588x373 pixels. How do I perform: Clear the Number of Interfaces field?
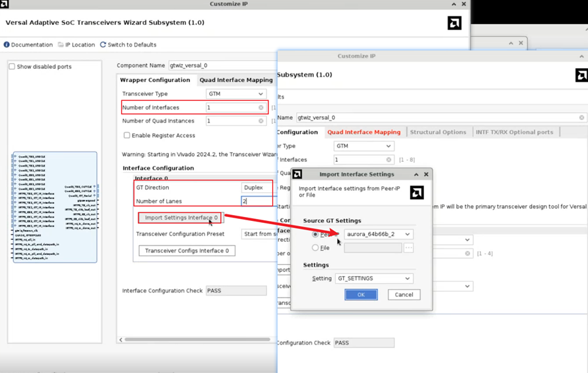261,108
